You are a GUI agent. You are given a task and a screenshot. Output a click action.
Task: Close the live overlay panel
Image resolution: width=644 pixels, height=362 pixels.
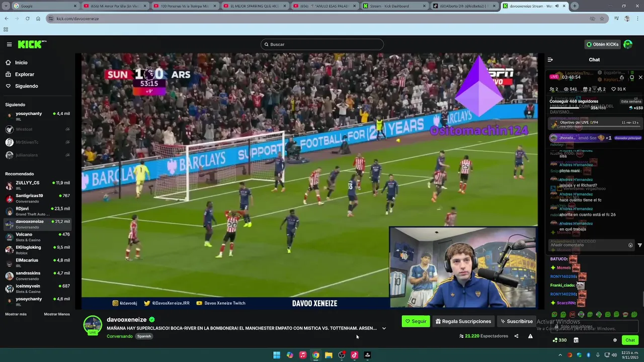[x=640, y=77]
